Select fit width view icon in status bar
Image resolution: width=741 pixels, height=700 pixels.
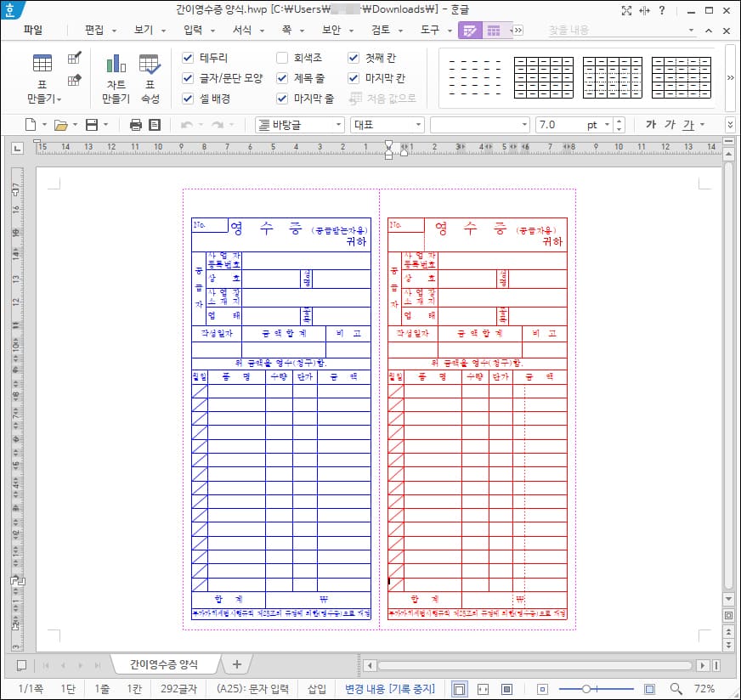click(x=483, y=689)
